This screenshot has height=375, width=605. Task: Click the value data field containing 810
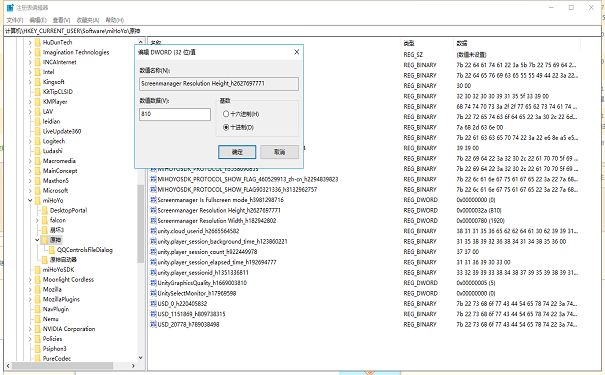pyautogui.click(x=175, y=114)
